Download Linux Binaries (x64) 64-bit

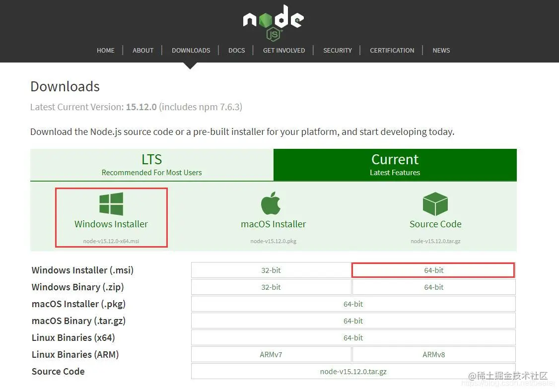[353, 337]
